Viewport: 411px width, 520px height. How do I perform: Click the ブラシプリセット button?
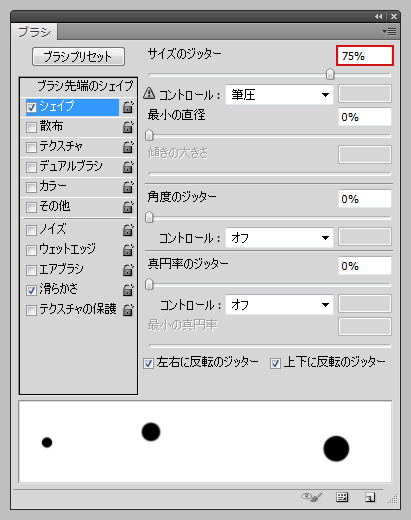click(x=78, y=56)
